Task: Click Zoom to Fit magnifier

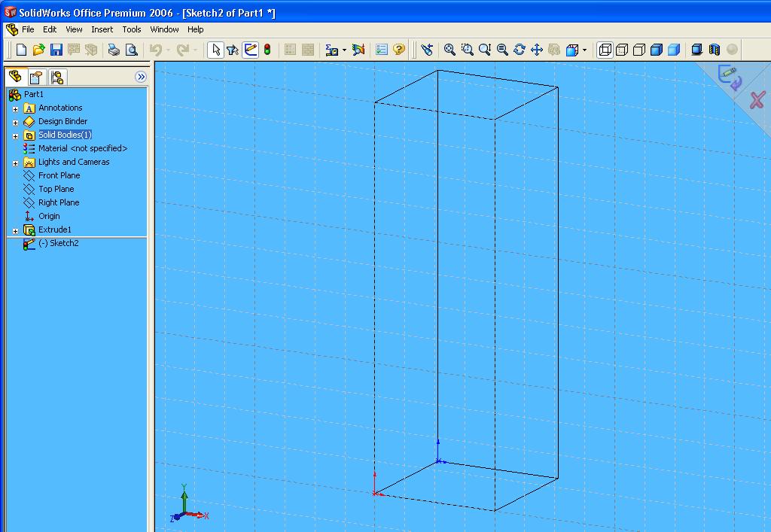Action: tap(449, 50)
